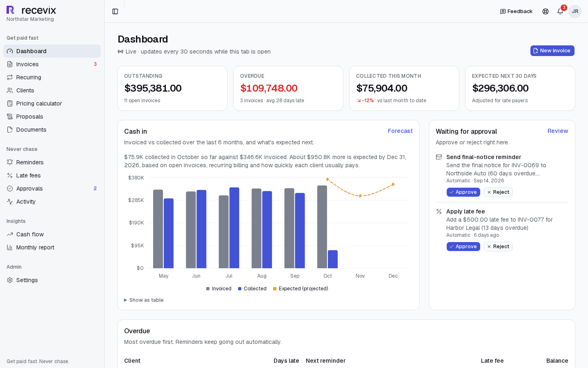Click the Days late column header
Image resolution: width=588 pixels, height=368 pixels.
[286, 361]
